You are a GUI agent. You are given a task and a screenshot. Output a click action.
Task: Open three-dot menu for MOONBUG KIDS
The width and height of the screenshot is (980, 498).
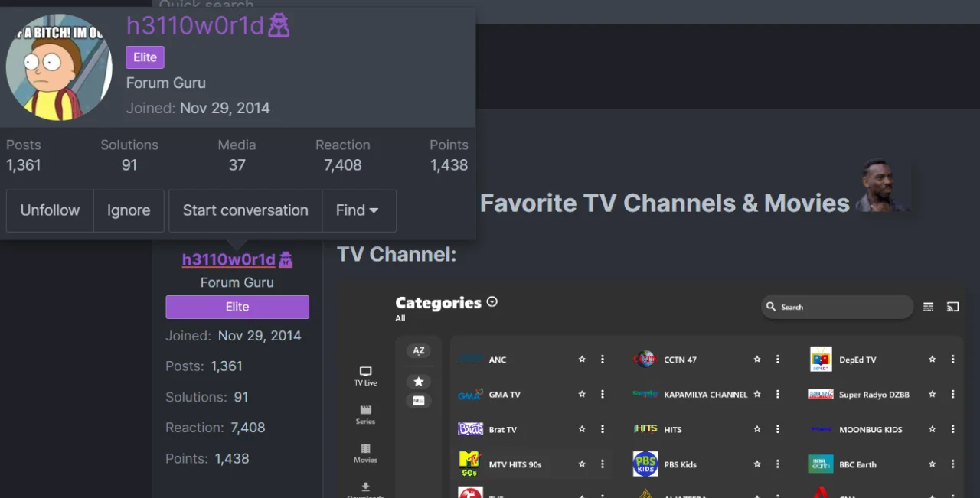click(953, 429)
